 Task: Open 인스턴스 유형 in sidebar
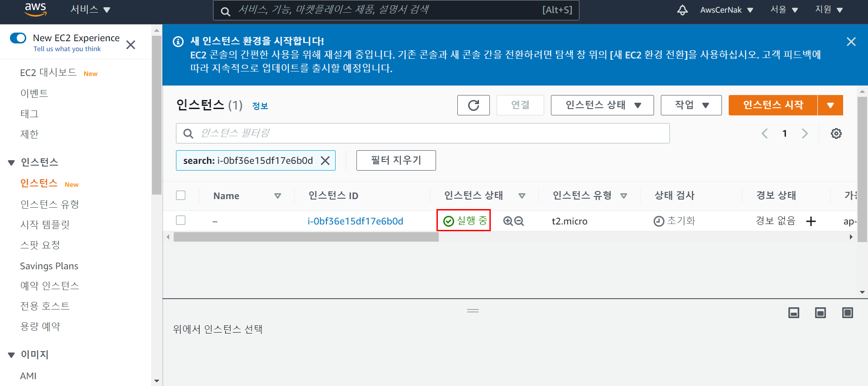(50, 204)
